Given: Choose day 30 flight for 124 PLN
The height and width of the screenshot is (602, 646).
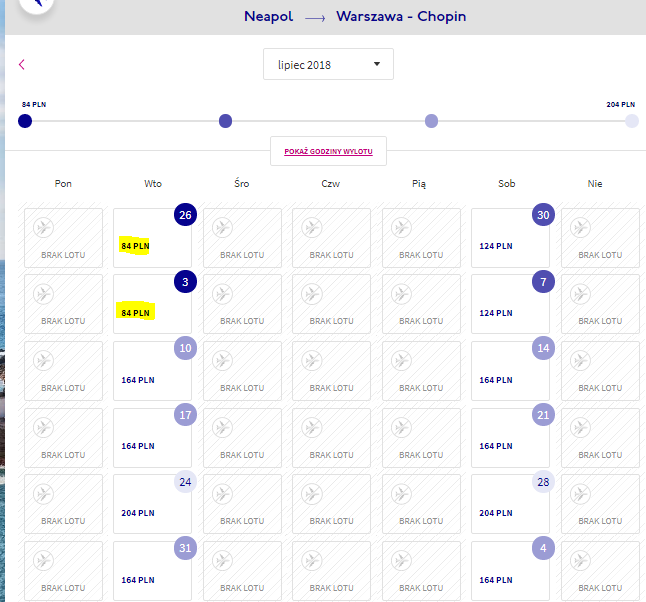Looking at the screenshot, I should pos(510,238).
